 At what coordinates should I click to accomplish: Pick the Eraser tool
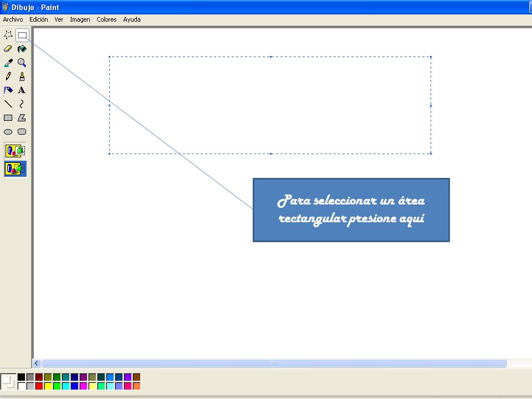tap(8, 49)
